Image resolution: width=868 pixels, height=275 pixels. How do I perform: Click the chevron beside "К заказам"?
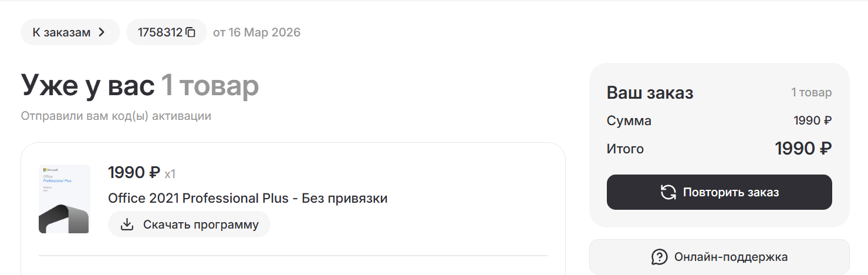[x=102, y=32]
